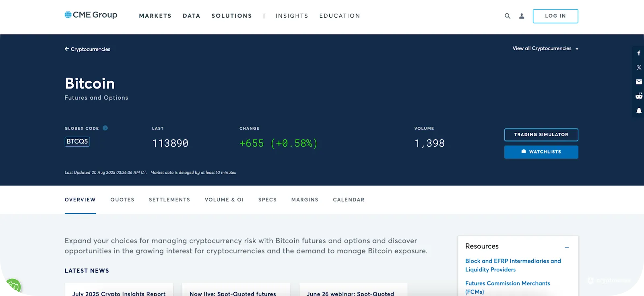Viewport: 644px width, 296px height.
Task: Click the user profile icon
Action: (x=522, y=16)
